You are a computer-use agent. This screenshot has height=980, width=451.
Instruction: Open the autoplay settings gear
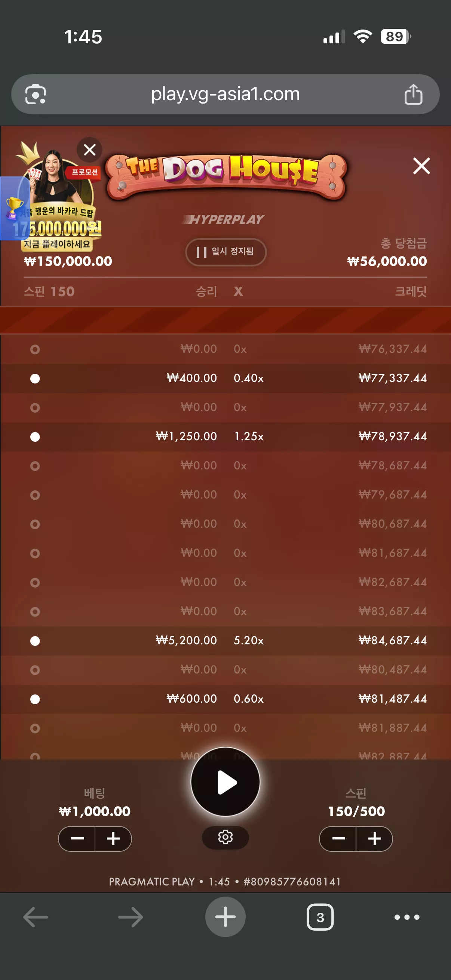coord(225,837)
